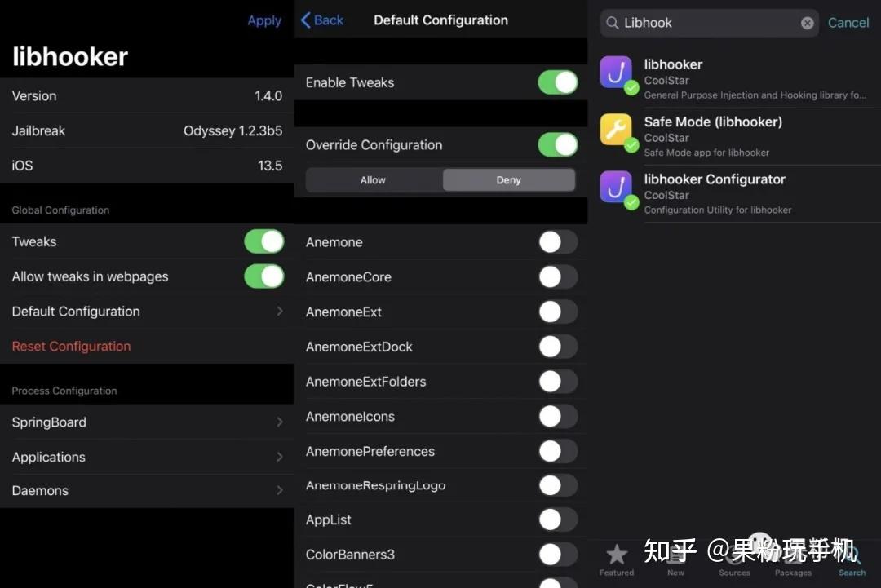Screen dimensions: 881x588
Task: Open the Featured star tab icon
Action: click(x=617, y=553)
